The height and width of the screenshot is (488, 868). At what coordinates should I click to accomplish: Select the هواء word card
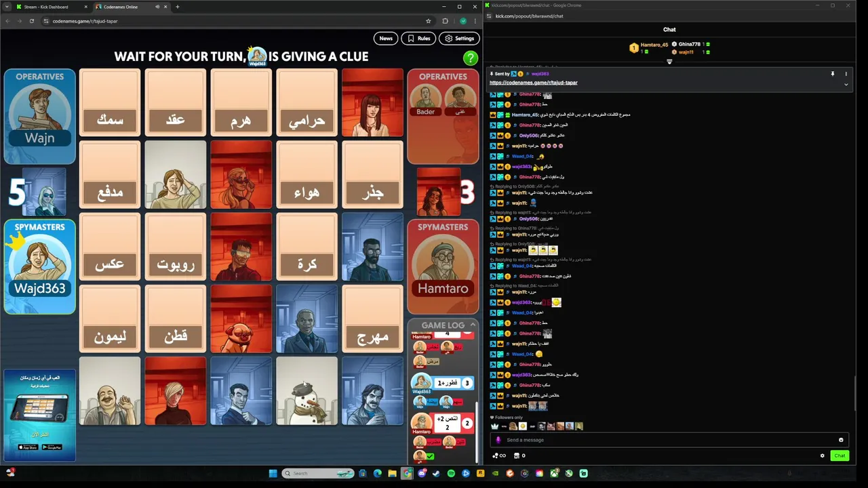point(307,174)
